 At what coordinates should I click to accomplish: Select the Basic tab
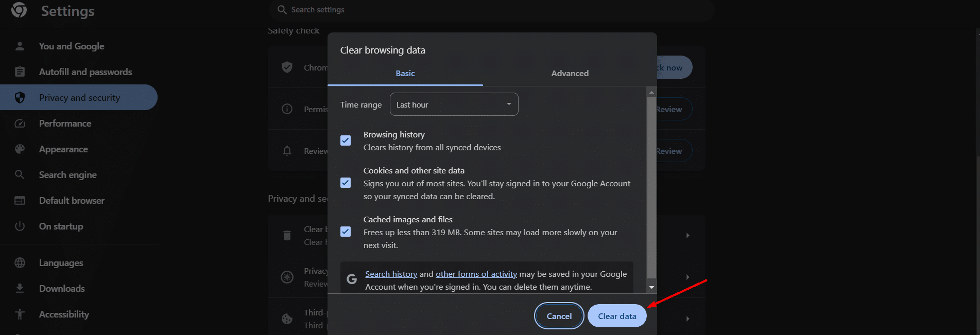[x=405, y=74]
